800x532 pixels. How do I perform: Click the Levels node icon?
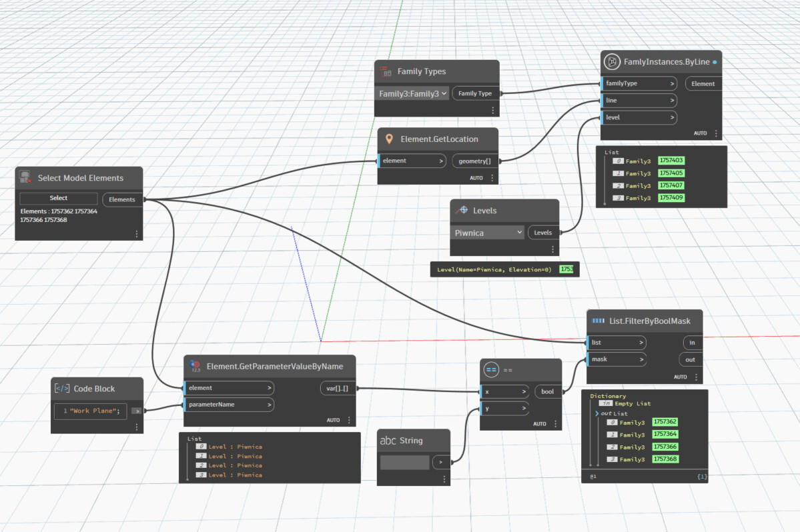point(462,210)
